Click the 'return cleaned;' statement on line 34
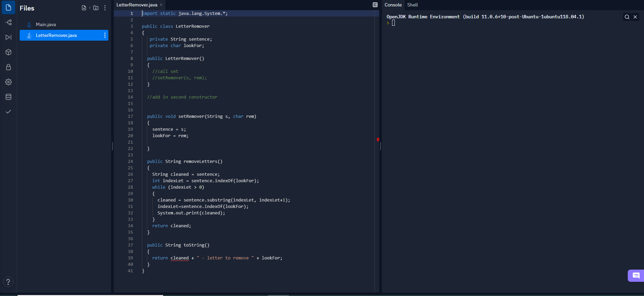Screen dimensions: 644x296 pos(172,226)
